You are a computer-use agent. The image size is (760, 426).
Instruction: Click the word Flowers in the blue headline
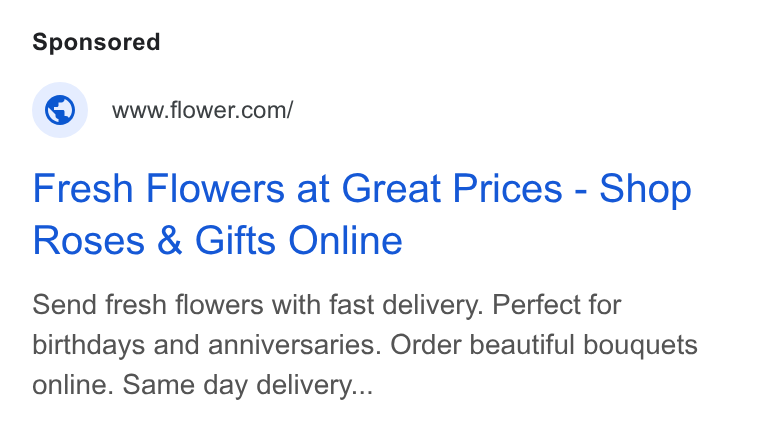(215, 189)
